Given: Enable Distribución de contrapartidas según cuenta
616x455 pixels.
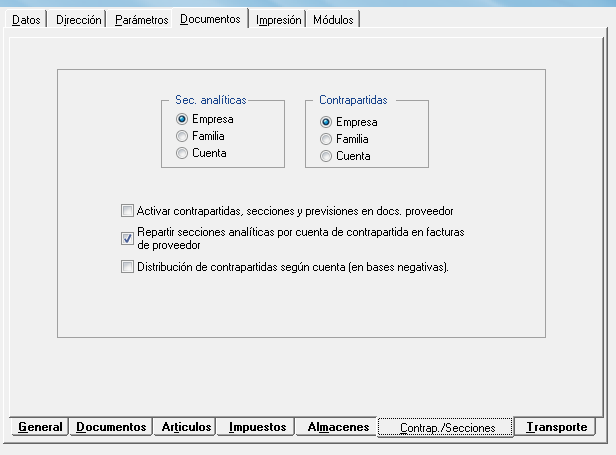Looking at the screenshot, I should pos(127,267).
